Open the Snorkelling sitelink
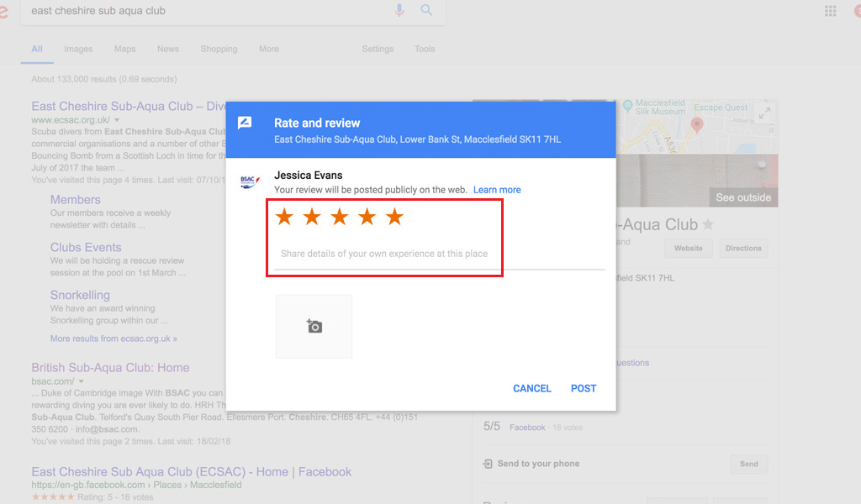Viewport: 861px width, 504px height. pos(80,295)
